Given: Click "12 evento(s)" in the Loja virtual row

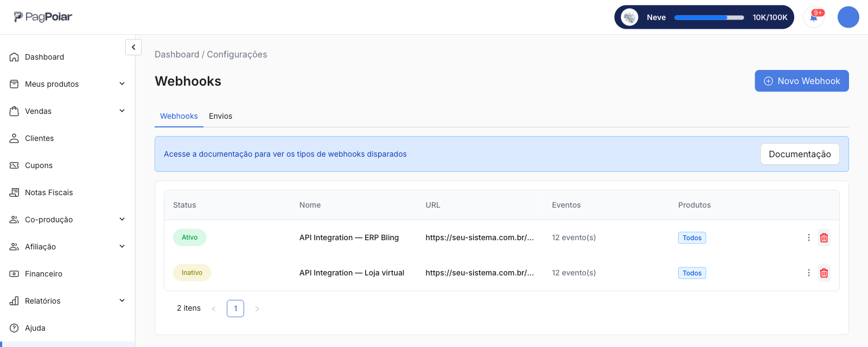Looking at the screenshot, I should coord(574,273).
